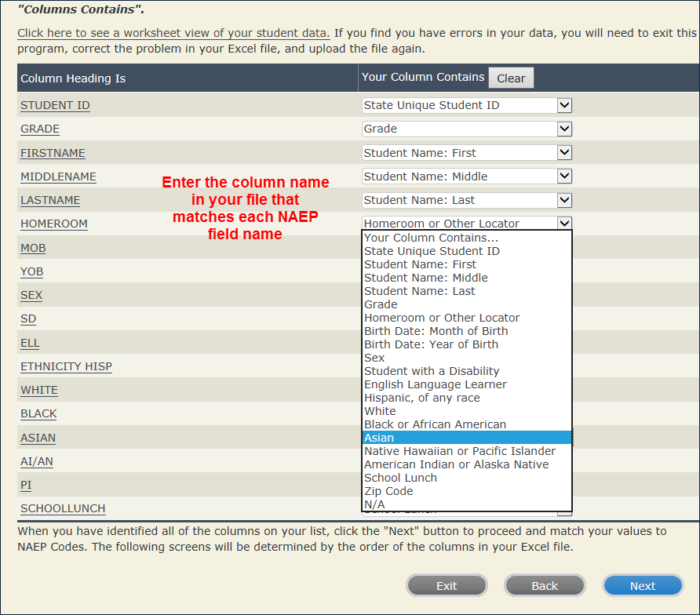The image size is (700, 615).
Task: Open the MIDDLENAME column heading link
Action: (59, 176)
